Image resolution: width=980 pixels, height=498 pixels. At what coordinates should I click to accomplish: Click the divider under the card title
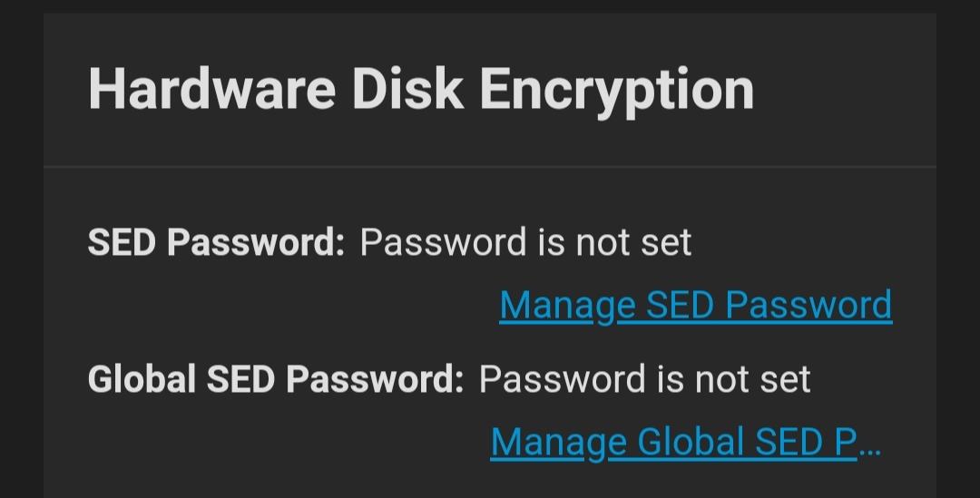pyautogui.click(x=490, y=167)
